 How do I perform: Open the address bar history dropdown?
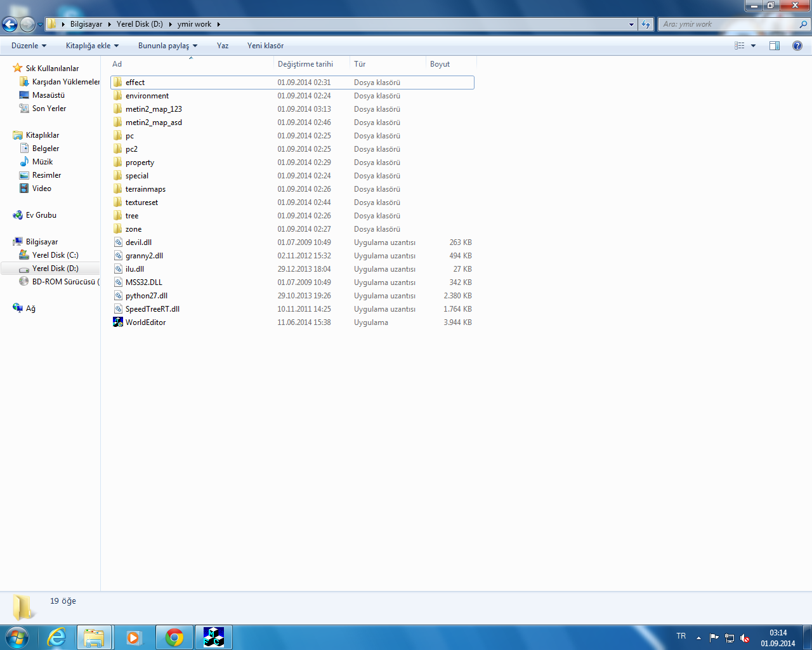click(x=631, y=24)
